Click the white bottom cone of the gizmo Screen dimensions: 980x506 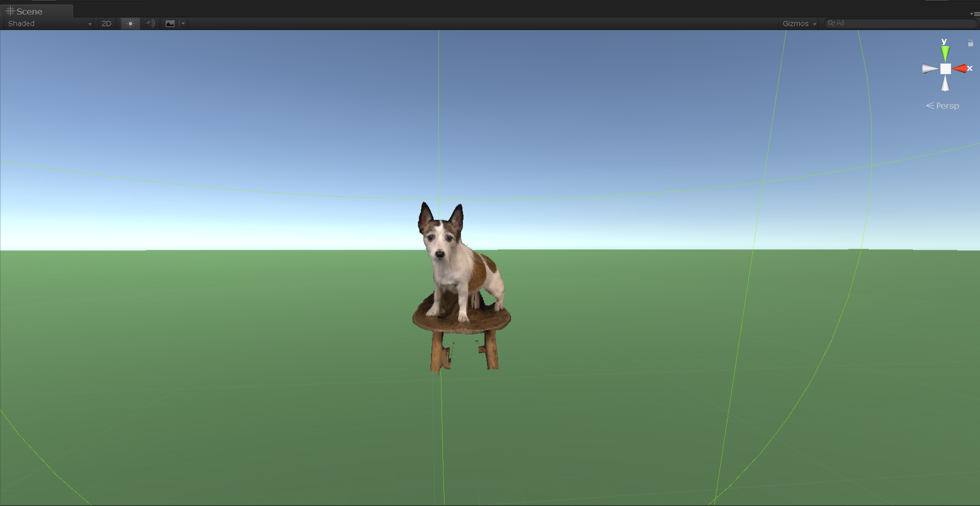pyautogui.click(x=945, y=85)
